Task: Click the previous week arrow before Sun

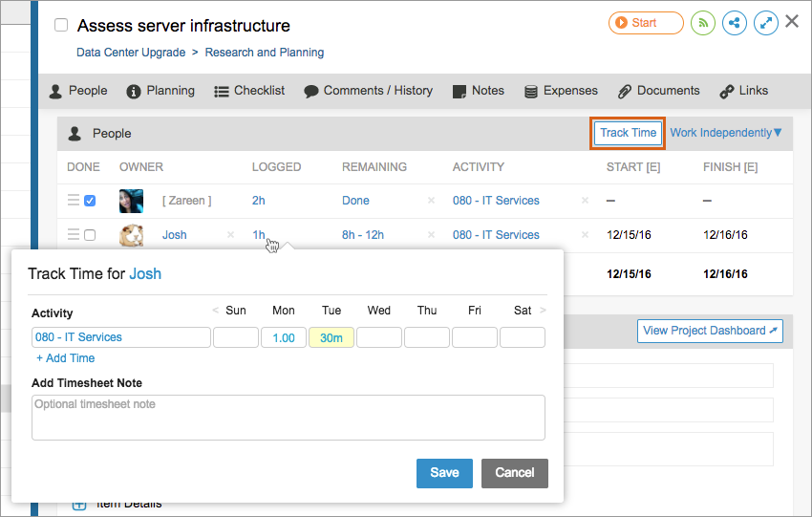Action: [215, 310]
